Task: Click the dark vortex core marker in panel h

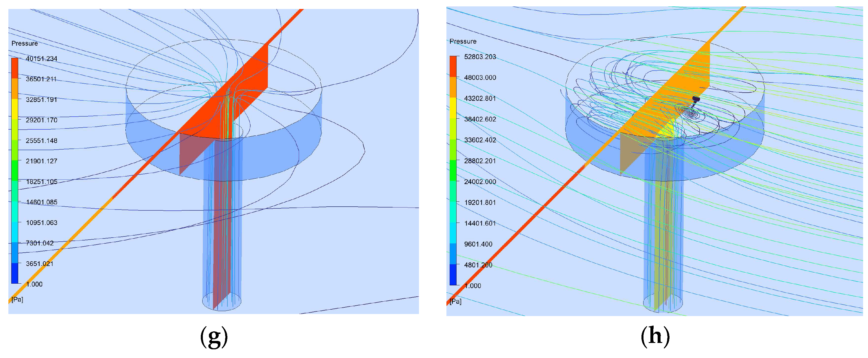Action: coord(696,99)
